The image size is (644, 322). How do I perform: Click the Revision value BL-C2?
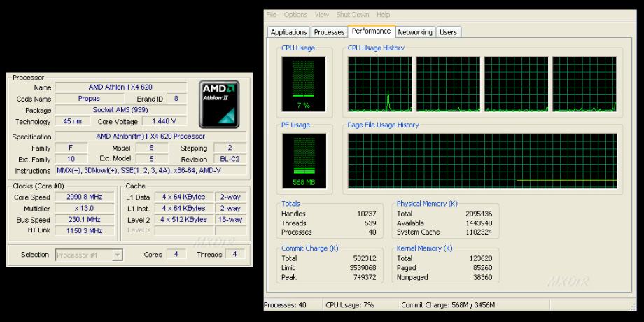pos(230,160)
